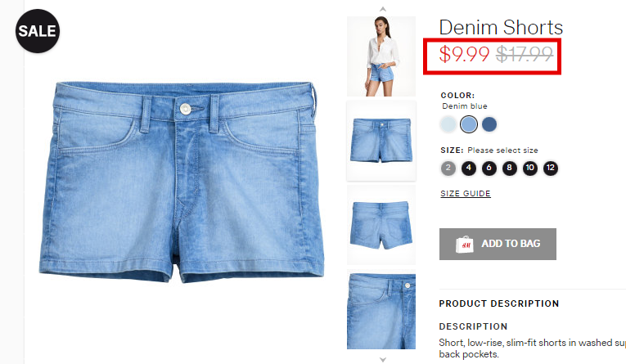Pick size 12
Screen dimensions: 626x364
[551, 168]
